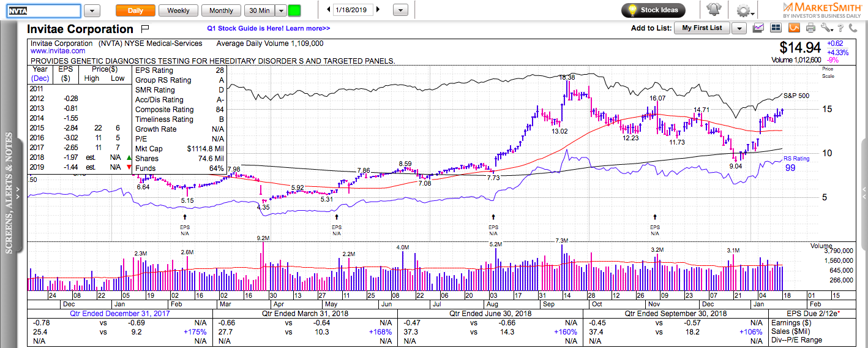Click the 1/18/2019 date field
Viewport: 868px width, 348px height.
[x=353, y=10]
